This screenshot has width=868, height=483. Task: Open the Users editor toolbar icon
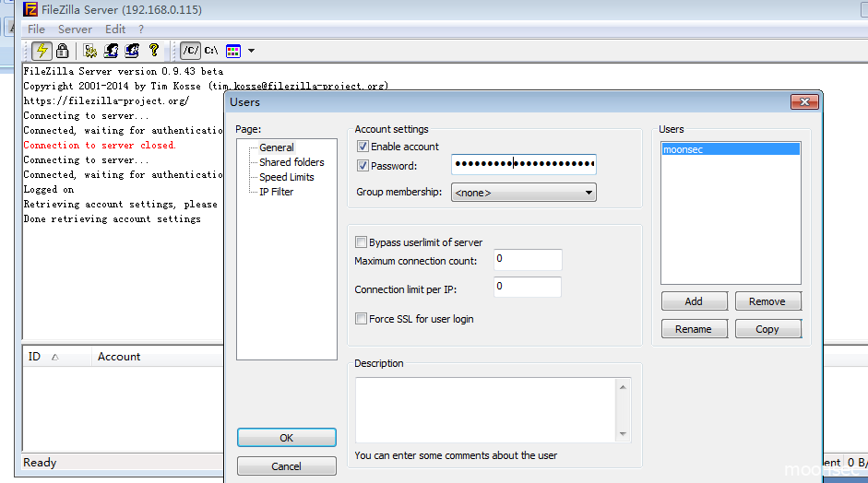pos(111,51)
